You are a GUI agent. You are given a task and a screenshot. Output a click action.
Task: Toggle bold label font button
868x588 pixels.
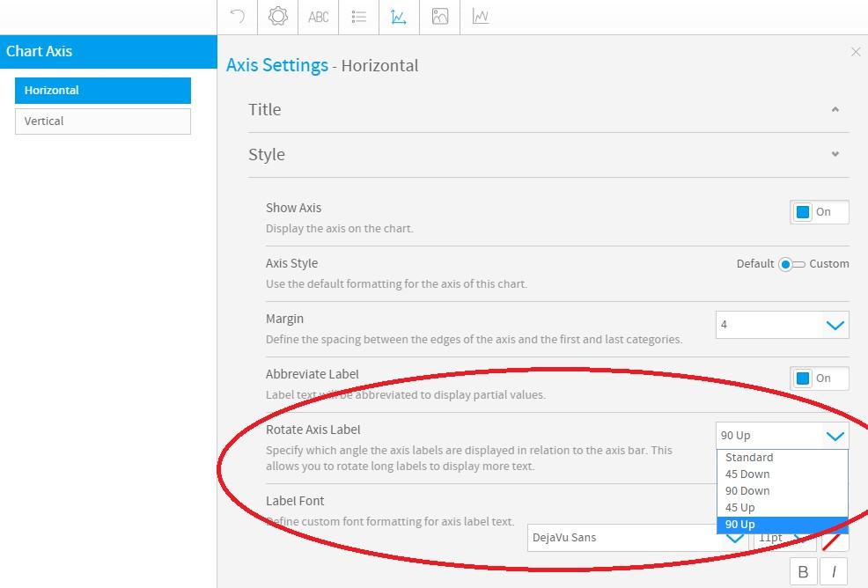click(804, 572)
